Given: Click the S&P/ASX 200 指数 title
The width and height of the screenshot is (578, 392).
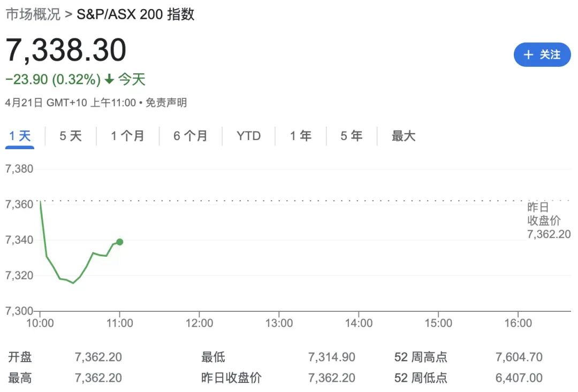Looking at the screenshot, I should 135,14.
